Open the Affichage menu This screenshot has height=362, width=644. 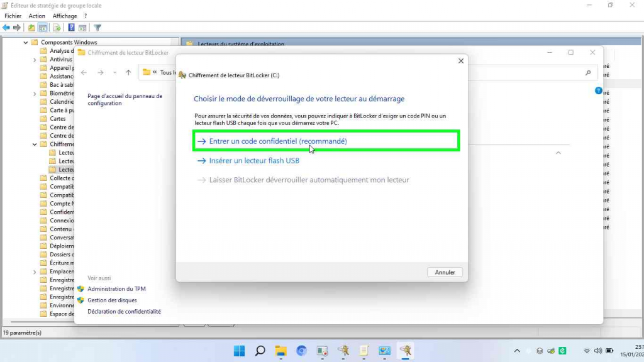point(65,16)
